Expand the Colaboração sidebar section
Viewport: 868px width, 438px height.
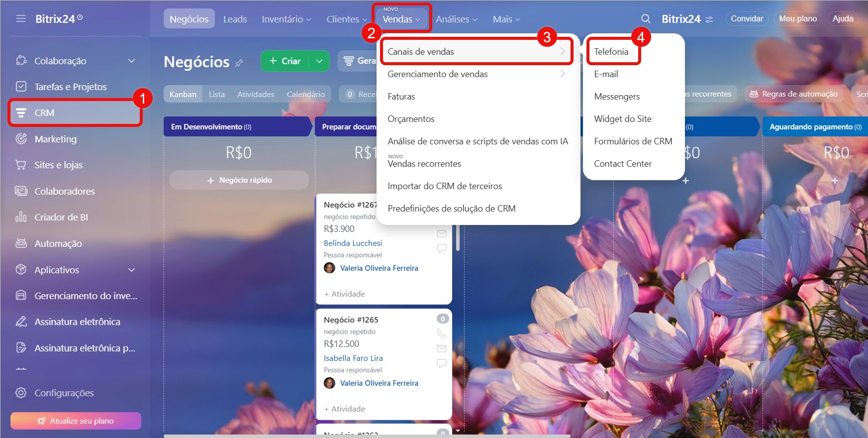click(131, 61)
